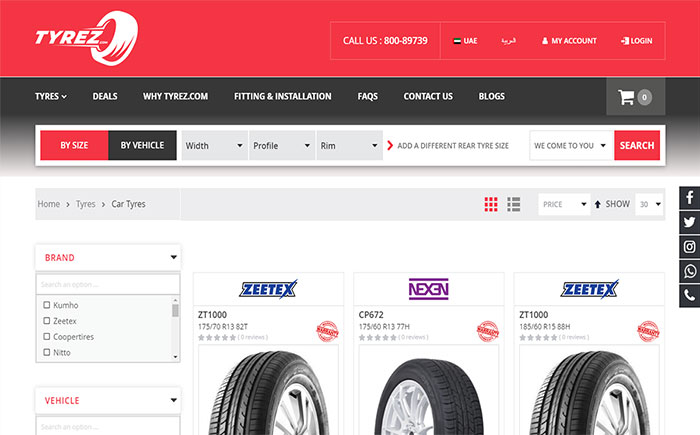The width and height of the screenshot is (700, 435).
Task: Switch to grid view icon
Action: (x=491, y=204)
